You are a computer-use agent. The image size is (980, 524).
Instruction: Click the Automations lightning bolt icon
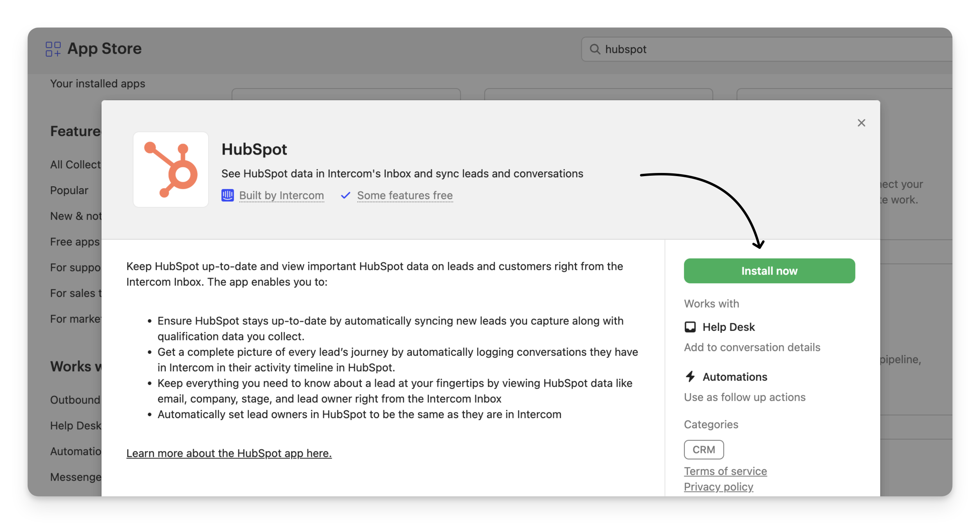(690, 377)
